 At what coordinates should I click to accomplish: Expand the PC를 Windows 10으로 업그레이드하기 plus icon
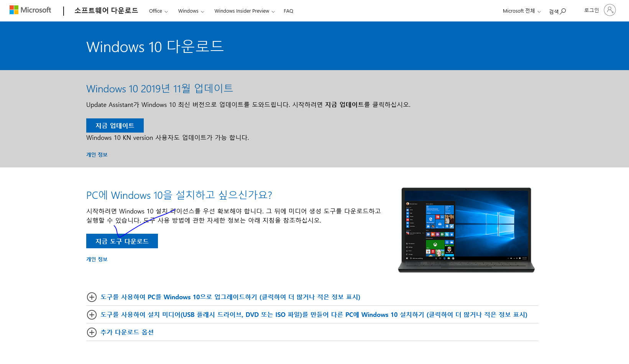click(x=92, y=297)
